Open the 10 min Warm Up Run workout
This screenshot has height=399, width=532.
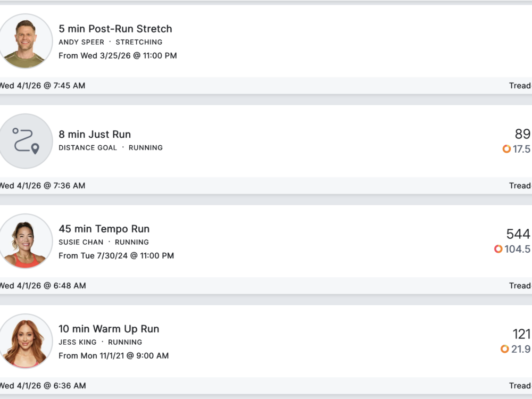pos(109,329)
